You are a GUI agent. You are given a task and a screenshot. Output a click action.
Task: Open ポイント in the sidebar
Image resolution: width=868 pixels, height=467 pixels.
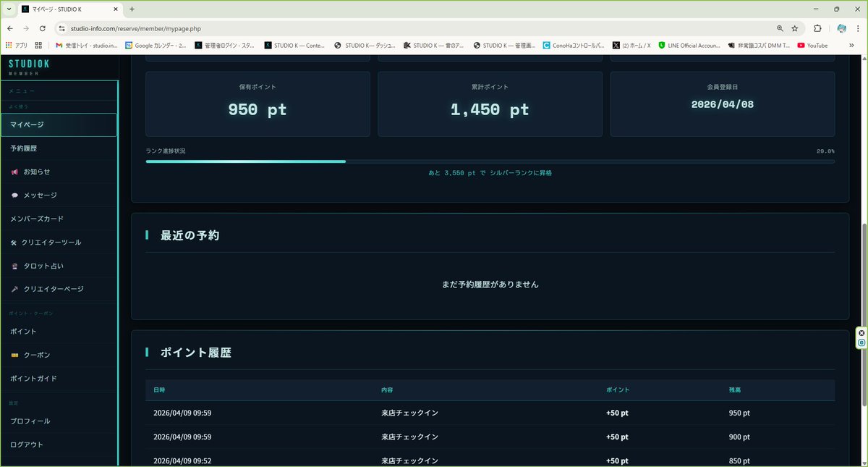pos(59,332)
